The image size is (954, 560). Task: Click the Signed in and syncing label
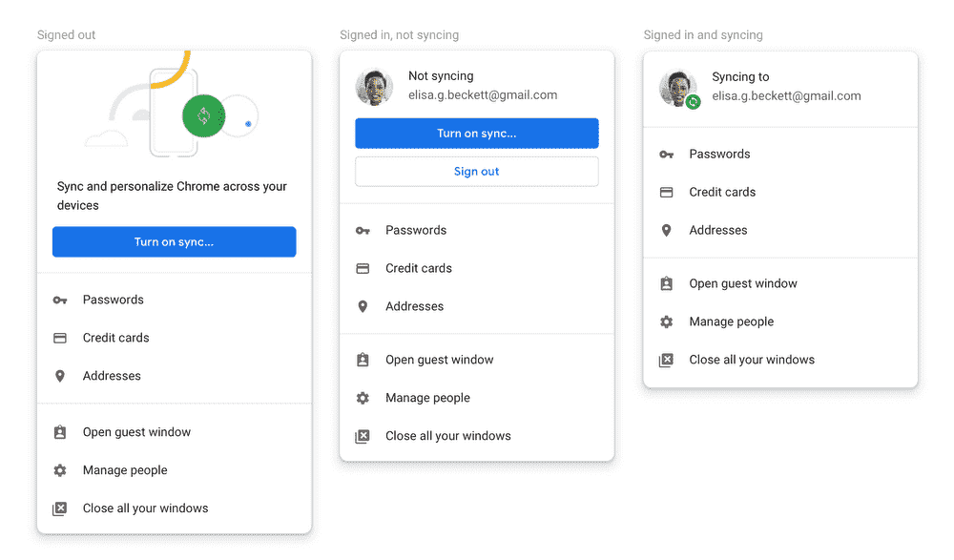coord(703,34)
